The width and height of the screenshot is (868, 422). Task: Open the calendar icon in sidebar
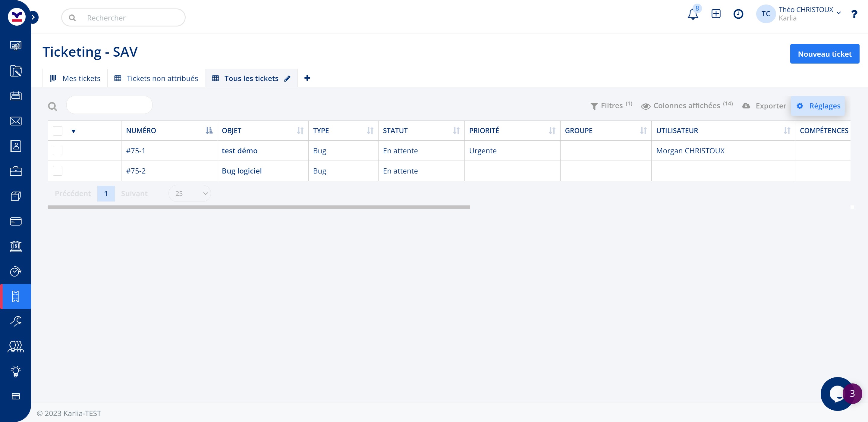[x=15, y=96]
